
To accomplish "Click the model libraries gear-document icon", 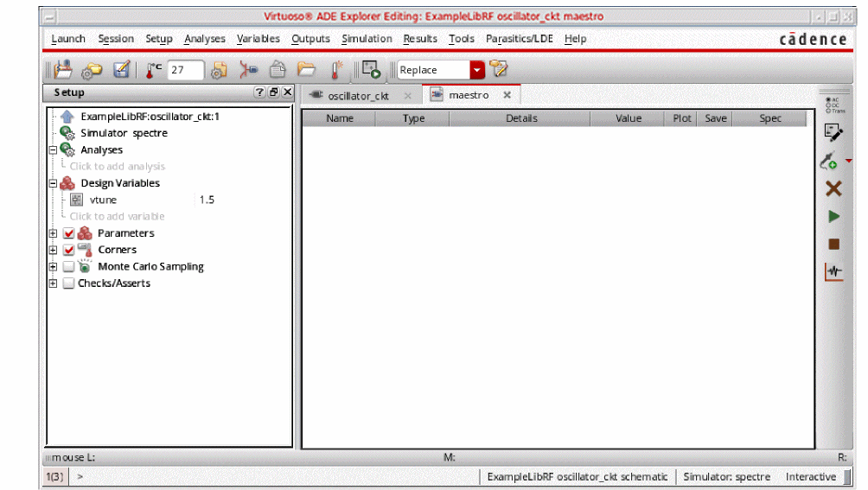I will (x=220, y=70).
